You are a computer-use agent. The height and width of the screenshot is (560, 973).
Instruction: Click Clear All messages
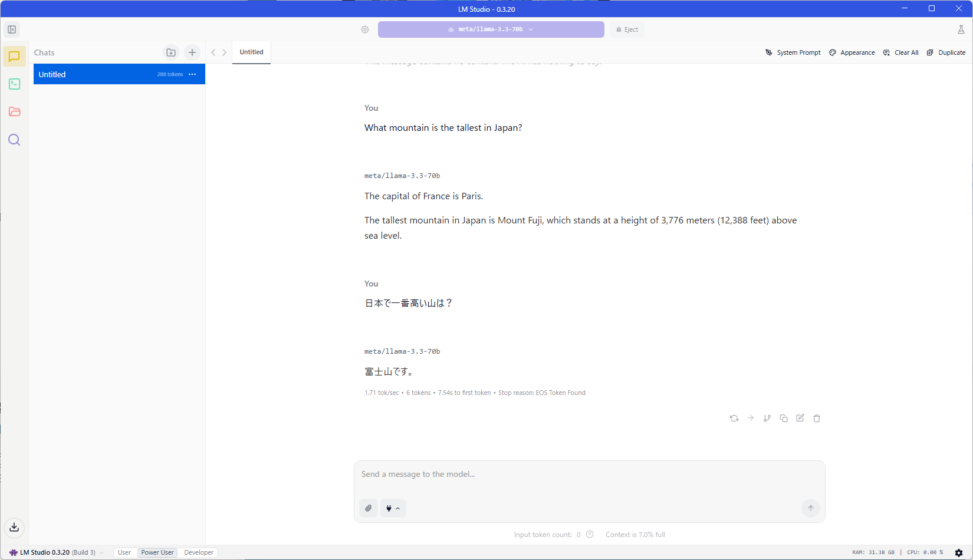(901, 52)
